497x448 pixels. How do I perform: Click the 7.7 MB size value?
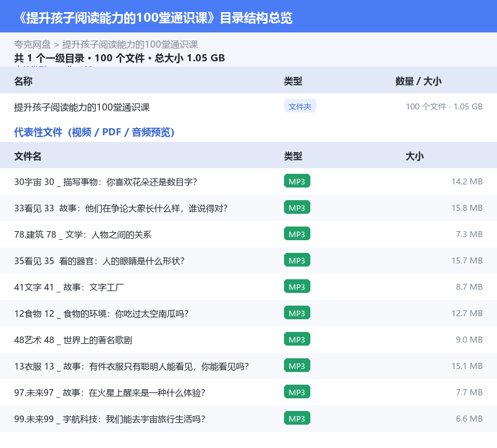point(469,392)
